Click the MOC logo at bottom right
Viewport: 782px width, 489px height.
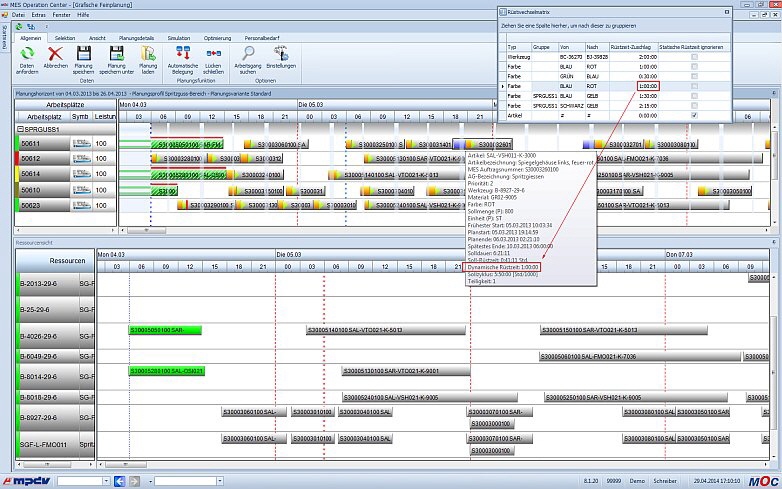[763, 482]
